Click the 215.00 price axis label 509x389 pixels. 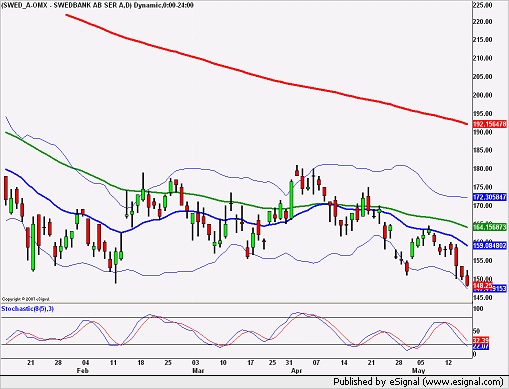[x=483, y=40]
